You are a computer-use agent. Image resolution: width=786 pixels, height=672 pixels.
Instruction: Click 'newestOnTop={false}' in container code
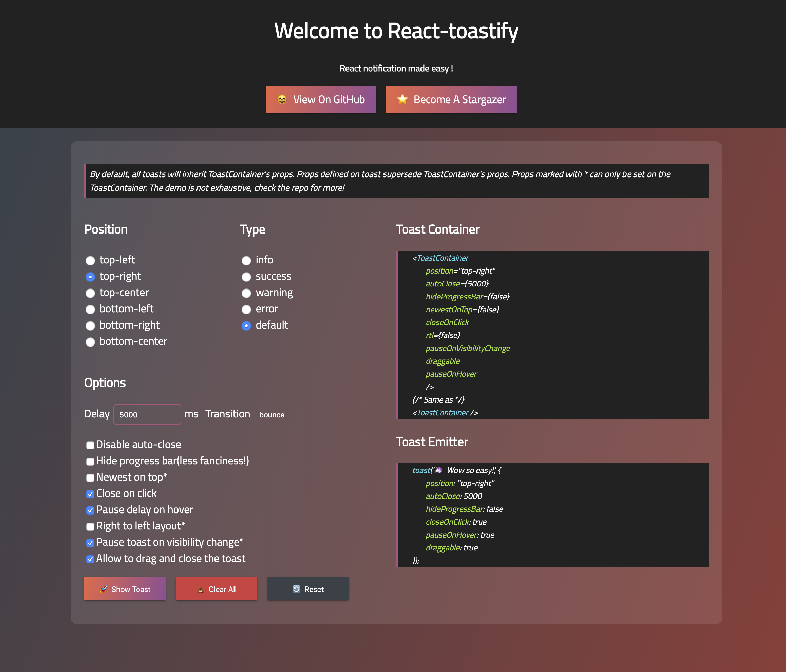[463, 310]
